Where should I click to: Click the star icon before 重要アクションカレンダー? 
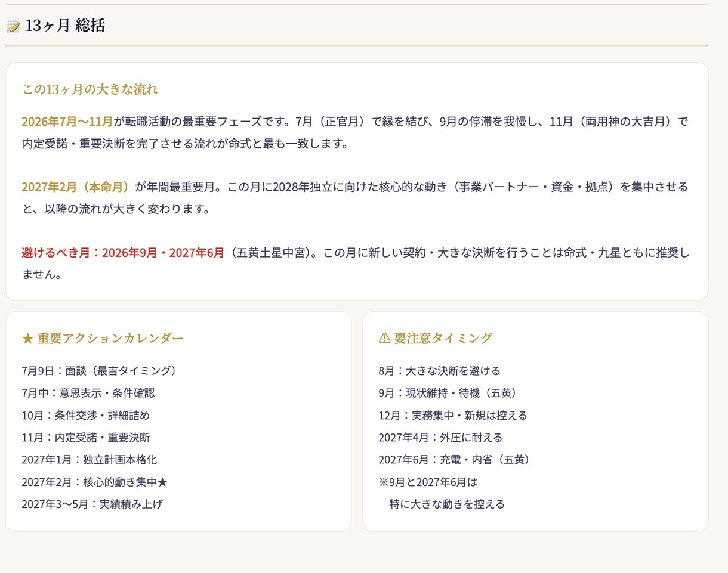[x=27, y=339]
